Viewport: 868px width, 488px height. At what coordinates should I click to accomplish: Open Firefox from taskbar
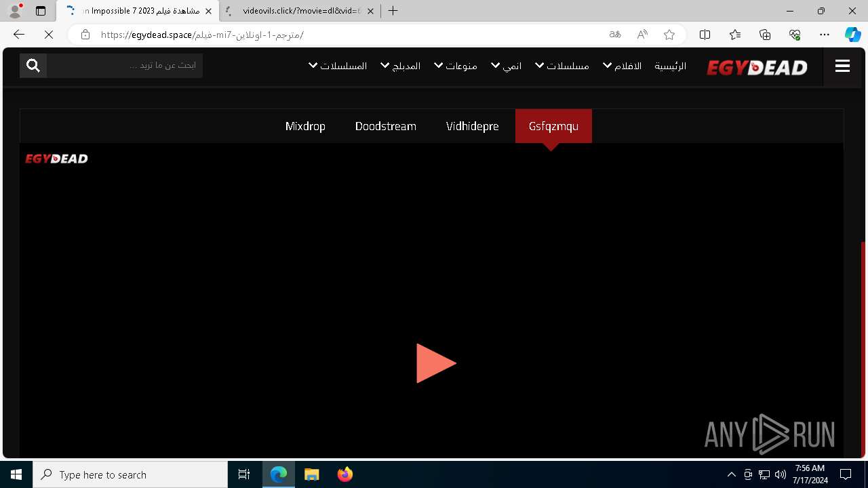click(x=345, y=474)
